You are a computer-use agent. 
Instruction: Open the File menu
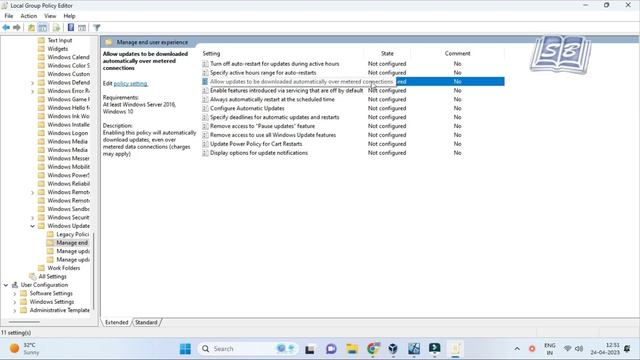[9, 16]
